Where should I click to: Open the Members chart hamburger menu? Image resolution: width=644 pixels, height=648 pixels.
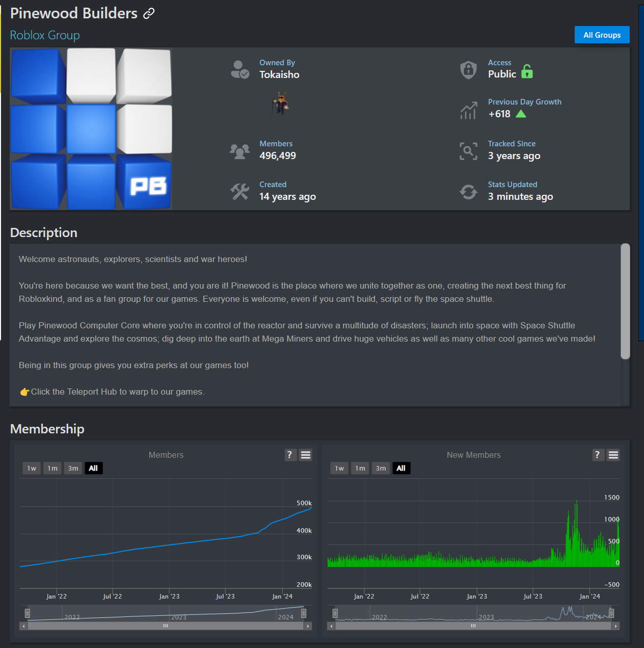[306, 455]
